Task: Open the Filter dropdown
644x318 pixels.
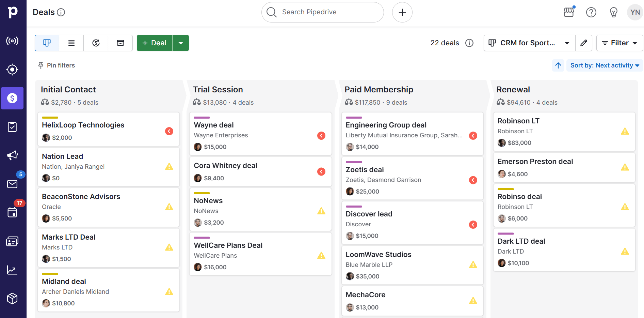Action: tap(619, 43)
